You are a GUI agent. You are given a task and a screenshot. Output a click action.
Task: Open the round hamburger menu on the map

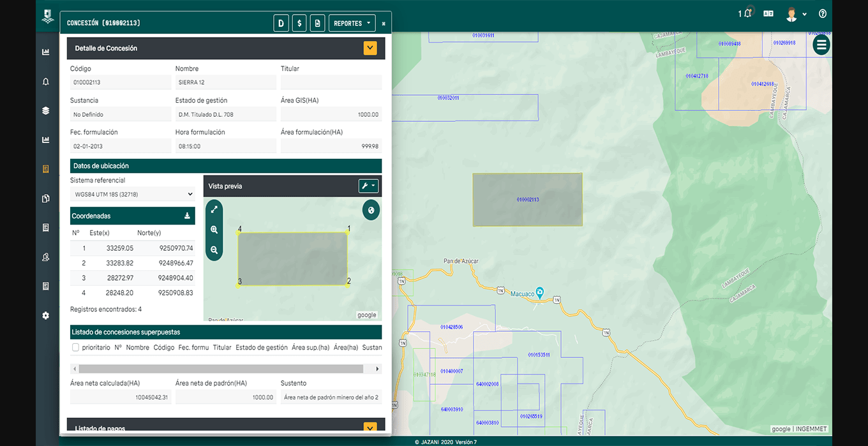pyautogui.click(x=821, y=45)
